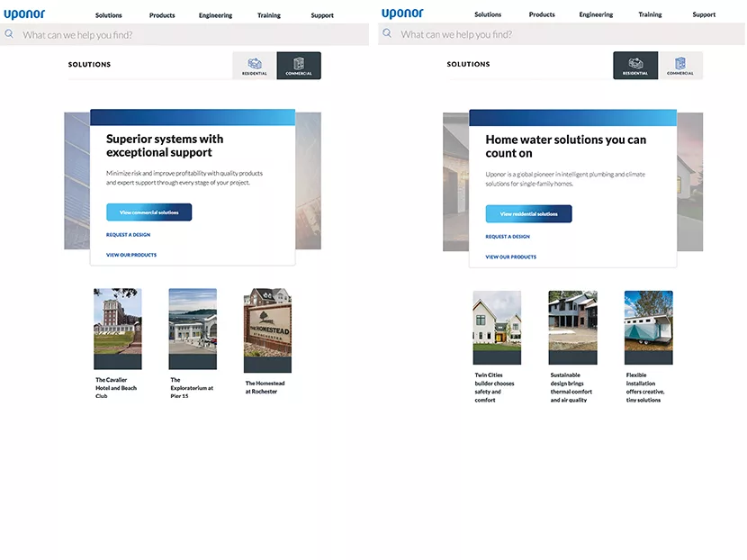Open the Products navigation dropdown

[x=161, y=14]
